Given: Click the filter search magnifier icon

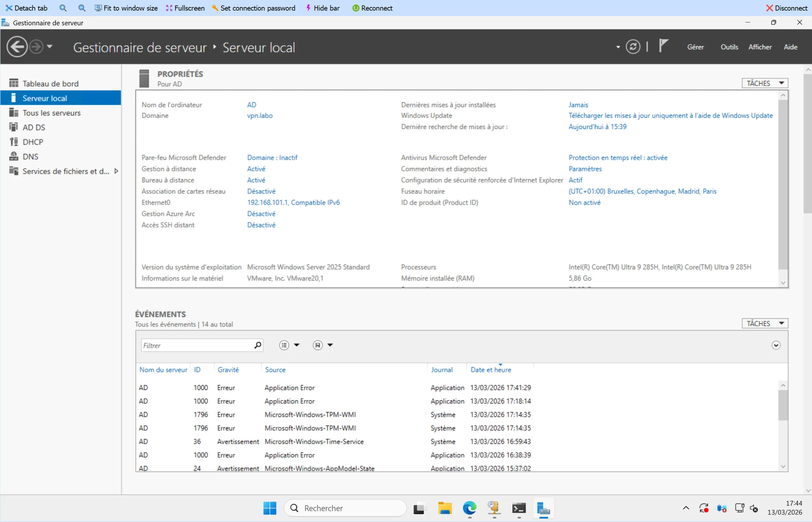Looking at the screenshot, I should coord(257,345).
